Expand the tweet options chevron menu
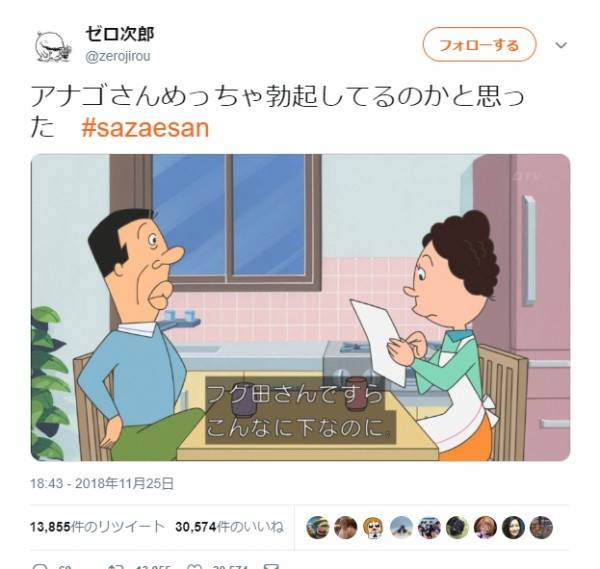This screenshot has height=569, width=600. click(561, 45)
